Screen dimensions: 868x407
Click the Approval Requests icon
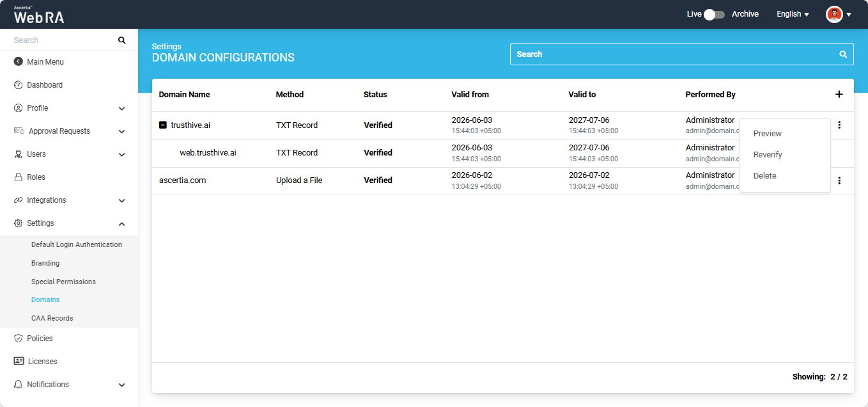(x=19, y=131)
